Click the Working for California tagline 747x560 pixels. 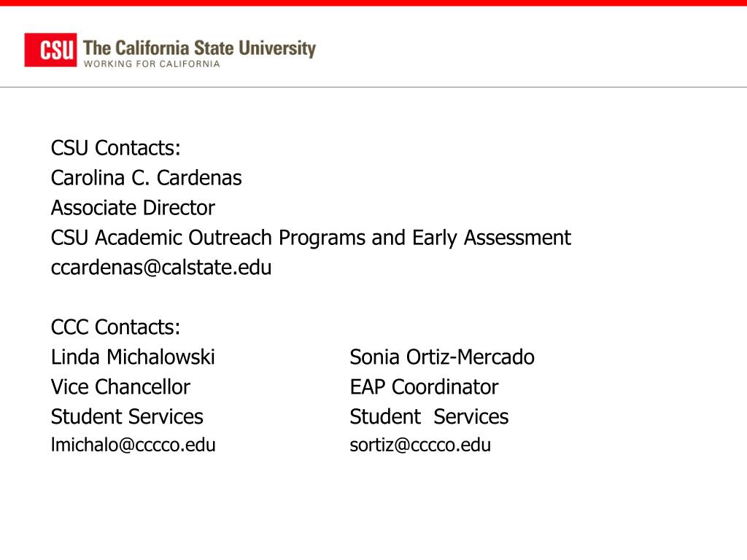tap(152, 64)
